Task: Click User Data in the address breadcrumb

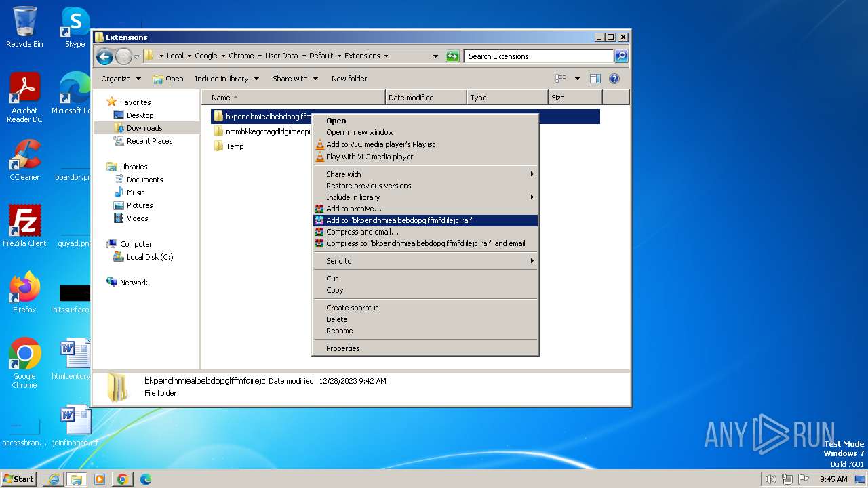Action: click(281, 56)
